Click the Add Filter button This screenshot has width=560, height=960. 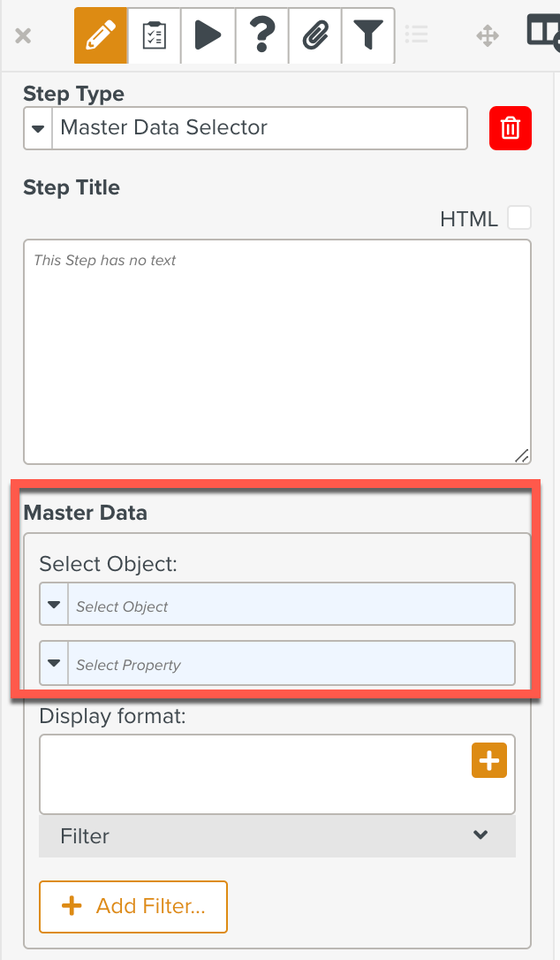pyautogui.click(x=133, y=906)
